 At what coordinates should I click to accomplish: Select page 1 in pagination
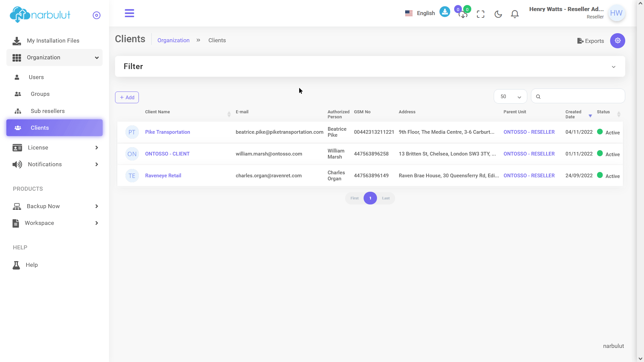(370, 198)
